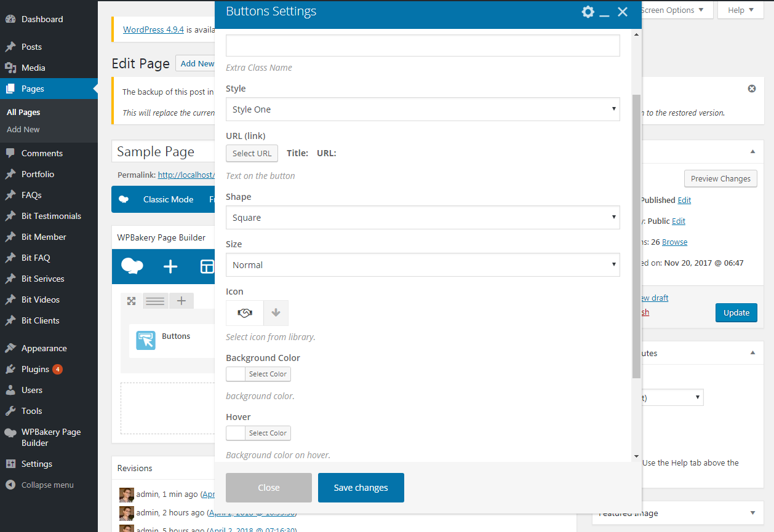Click the handshake icon preview
Image resolution: width=774 pixels, height=532 pixels.
[x=245, y=313]
